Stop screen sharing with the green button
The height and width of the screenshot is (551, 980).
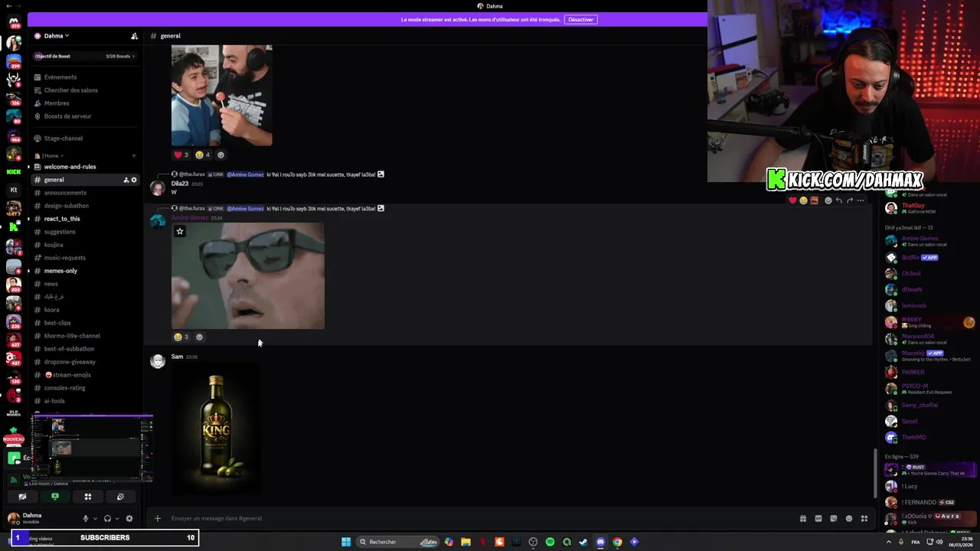point(55,497)
